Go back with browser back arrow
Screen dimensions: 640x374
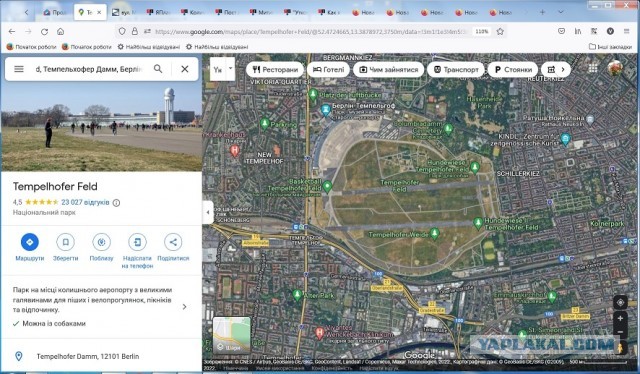point(12,31)
